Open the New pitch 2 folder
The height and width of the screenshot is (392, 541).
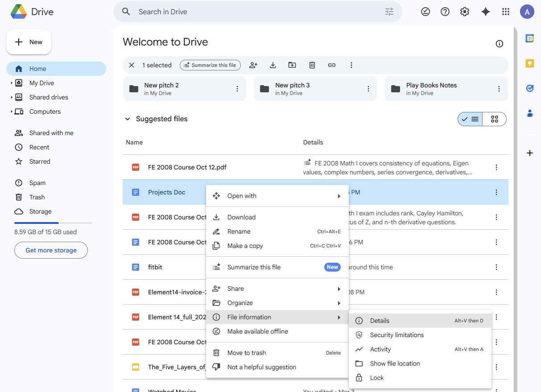click(x=184, y=89)
